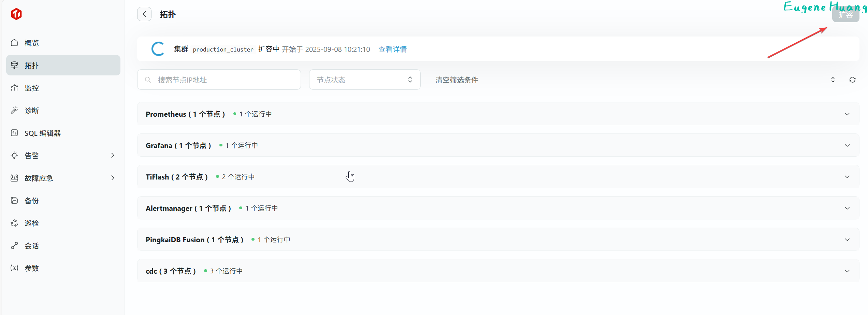Click the refresh icon at right of filters
The image size is (868, 315).
pos(852,80)
